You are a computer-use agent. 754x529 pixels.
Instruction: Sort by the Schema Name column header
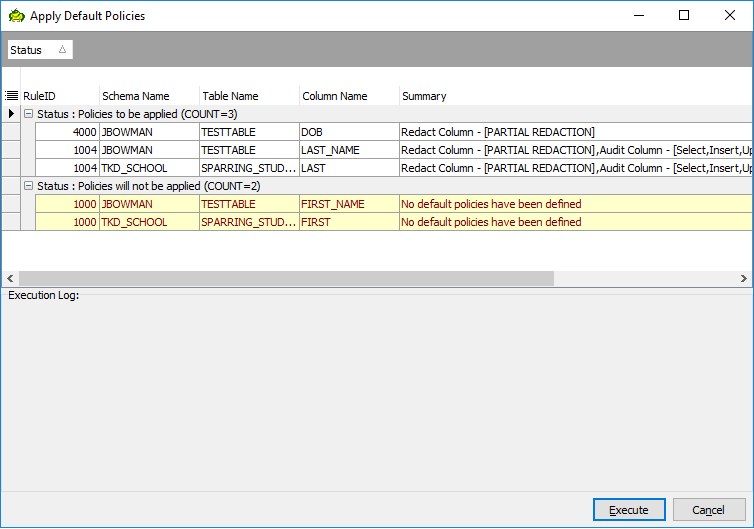149,96
